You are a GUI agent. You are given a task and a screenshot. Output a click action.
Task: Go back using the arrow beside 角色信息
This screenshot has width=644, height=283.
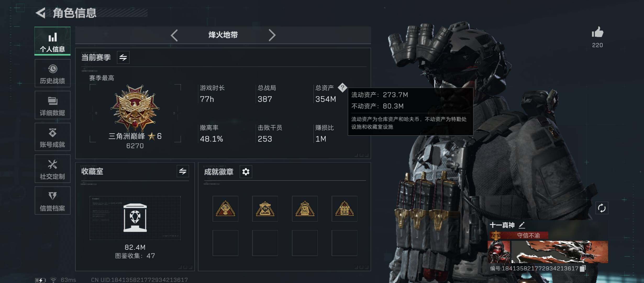click(x=41, y=13)
